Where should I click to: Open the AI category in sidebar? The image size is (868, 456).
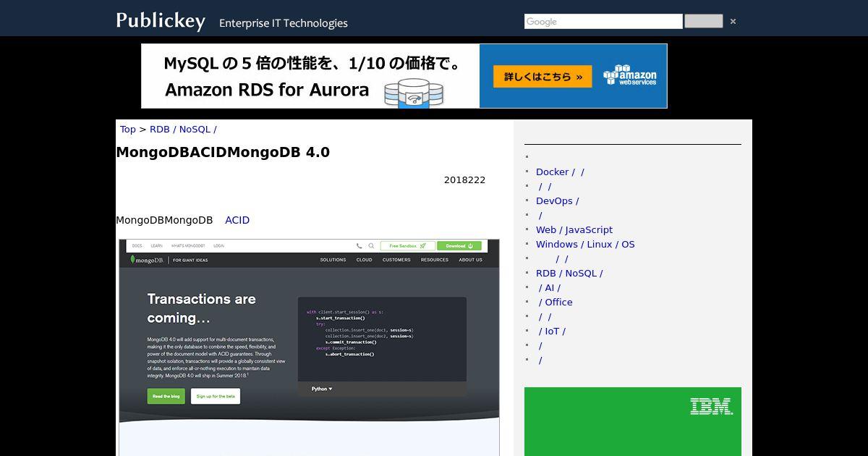(550, 288)
